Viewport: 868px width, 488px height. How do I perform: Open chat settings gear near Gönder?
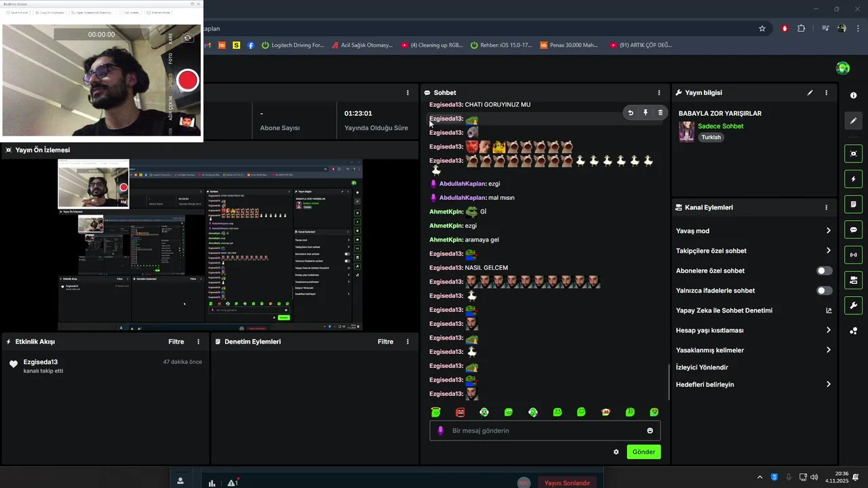click(x=616, y=452)
